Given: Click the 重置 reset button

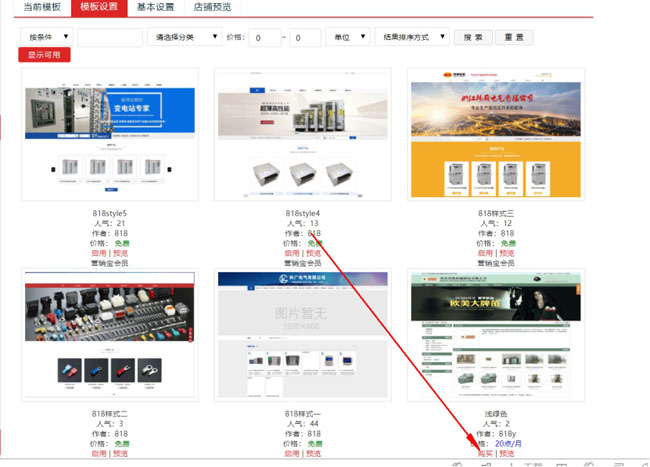Looking at the screenshot, I should point(513,37).
